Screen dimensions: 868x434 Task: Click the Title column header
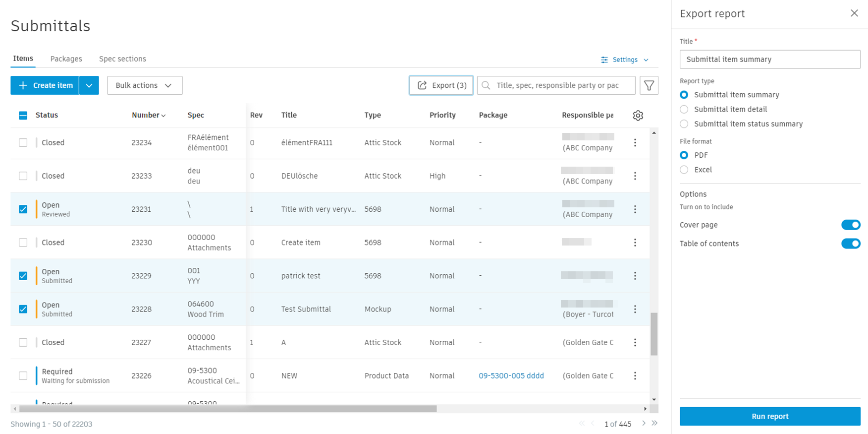pyautogui.click(x=289, y=115)
